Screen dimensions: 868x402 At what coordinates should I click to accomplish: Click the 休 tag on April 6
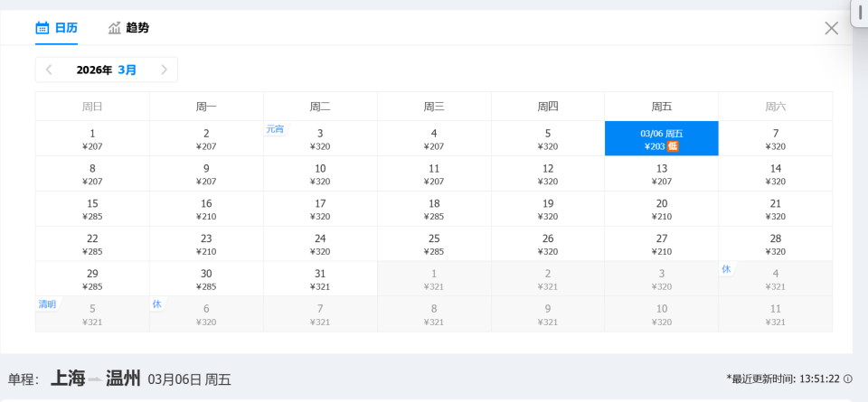(156, 304)
